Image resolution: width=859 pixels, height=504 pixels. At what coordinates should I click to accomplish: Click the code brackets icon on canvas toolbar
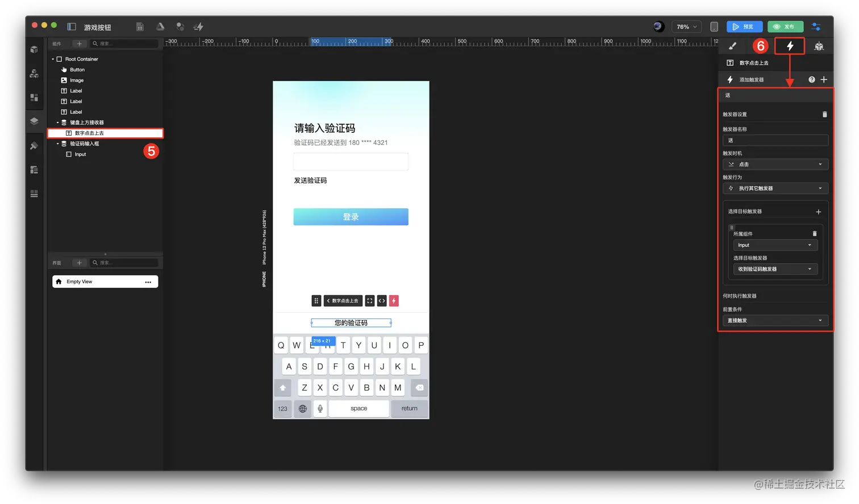pyautogui.click(x=382, y=301)
